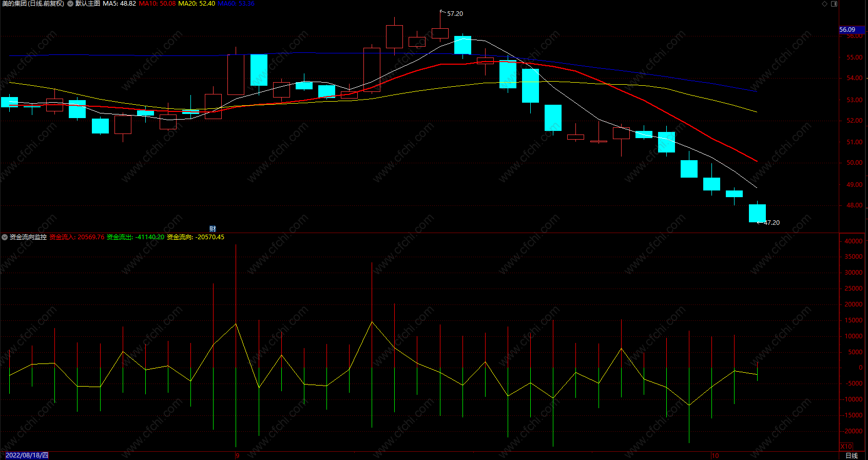Click the 美的集团(日线.前复权) title

[33, 4]
